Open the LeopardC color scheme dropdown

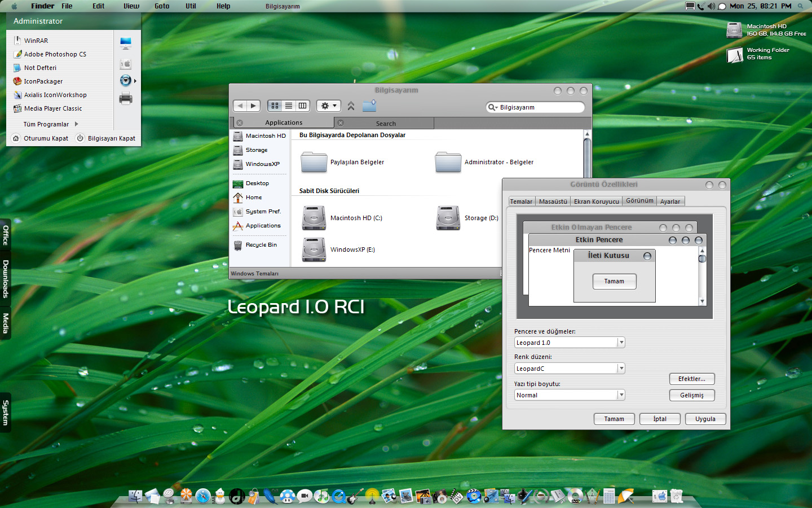point(621,368)
